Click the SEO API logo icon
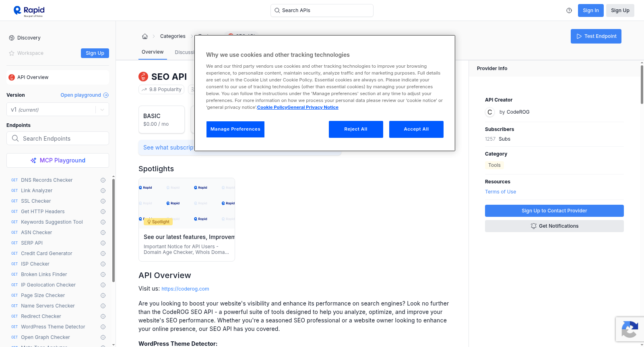Image resolution: width=644 pixels, height=347 pixels. pos(143,77)
